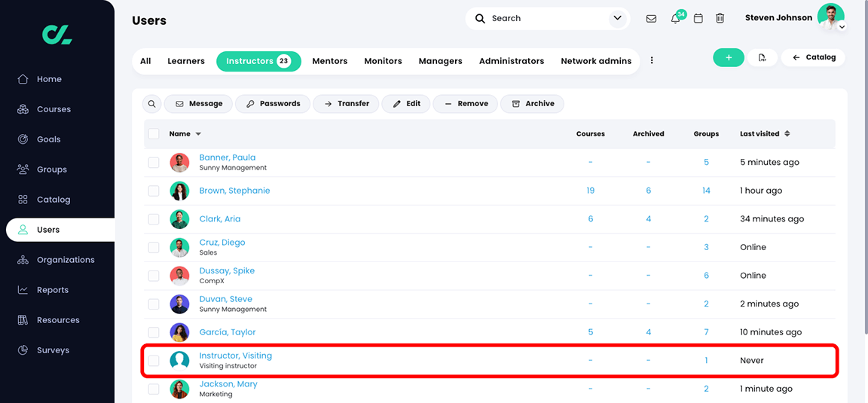Open Groups in the sidebar
This screenshot has height=403, width=868.
[x=41, y=169]
